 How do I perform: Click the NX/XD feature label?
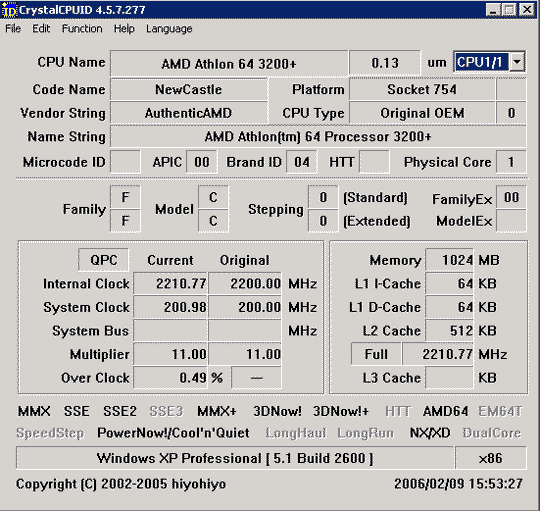pyautogui.click(x=430, y=433)
